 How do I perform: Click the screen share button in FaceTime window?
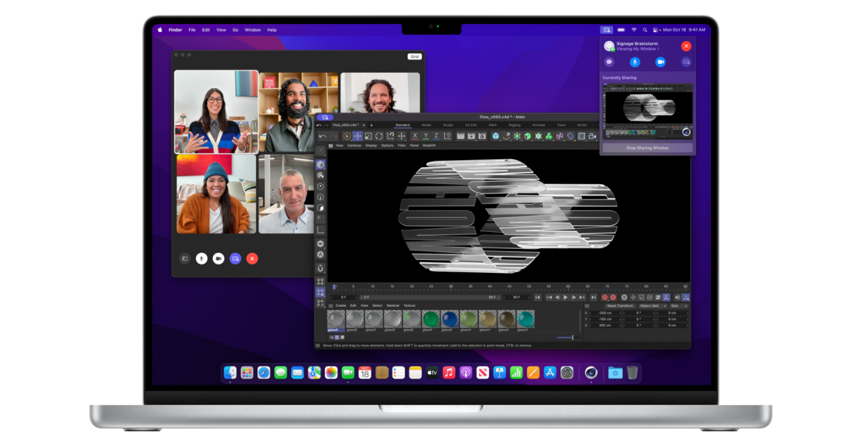tap(235, 259)
